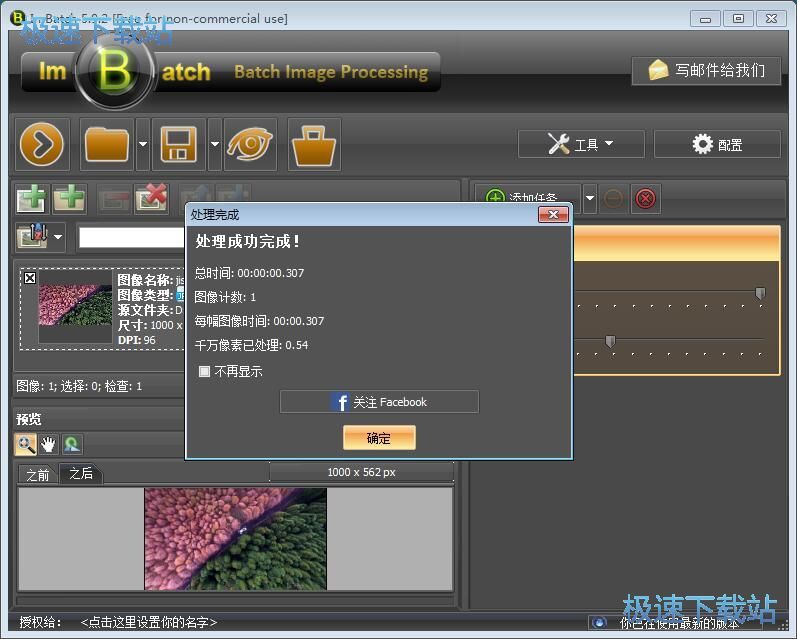Click the floppy disk save task icon
The height and width of the screenshot is (639, 797).
tap(178, 144)
